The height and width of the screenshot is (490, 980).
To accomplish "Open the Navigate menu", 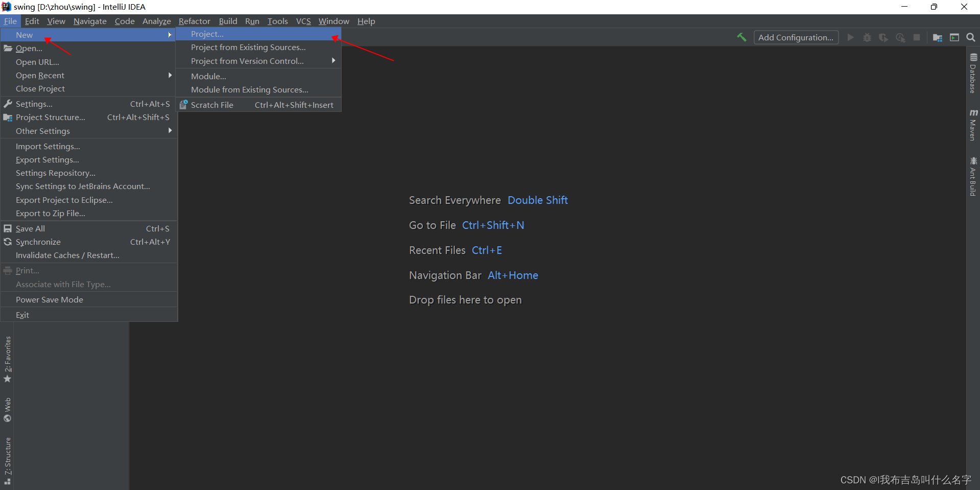I will 90,21.
